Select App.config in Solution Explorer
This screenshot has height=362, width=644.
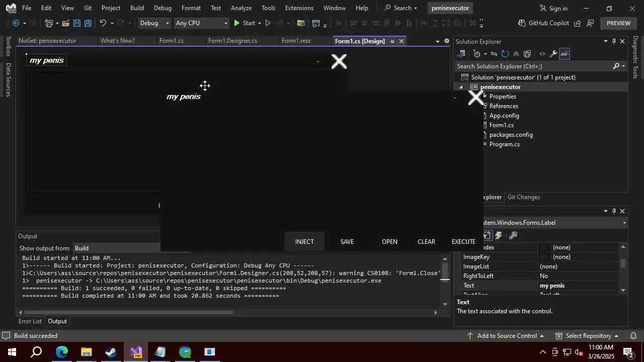coord(504,116)
